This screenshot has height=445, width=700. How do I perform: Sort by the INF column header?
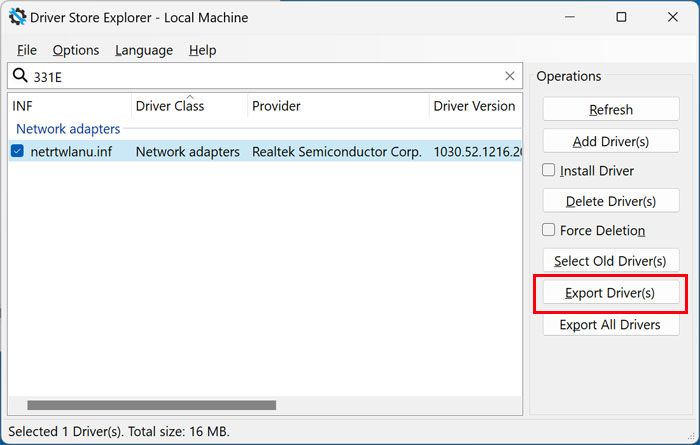click(x=70, y=106)
